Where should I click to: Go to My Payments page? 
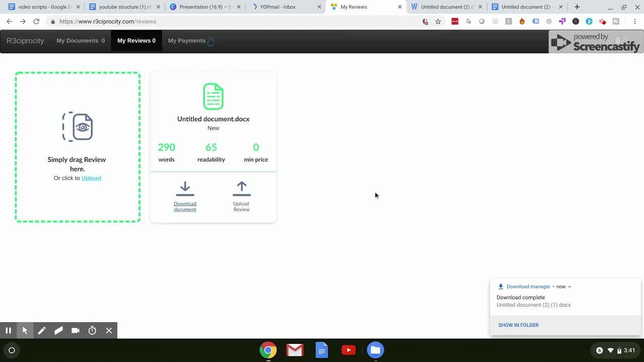[187, 41]
